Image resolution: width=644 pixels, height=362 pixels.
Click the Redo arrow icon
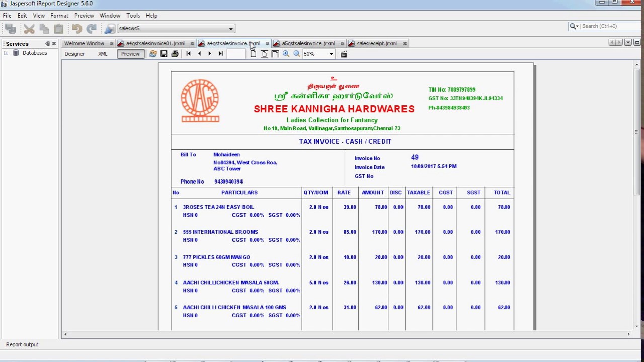91,29
